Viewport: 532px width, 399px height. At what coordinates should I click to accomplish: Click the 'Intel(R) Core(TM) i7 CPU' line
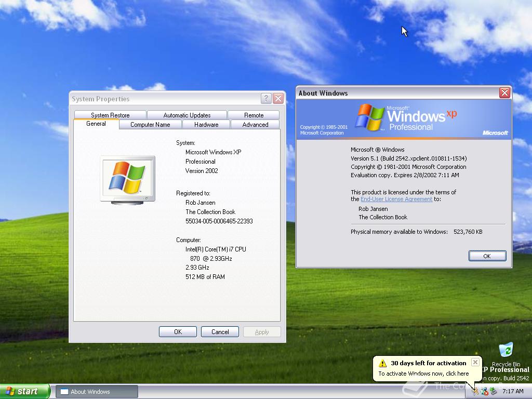coord(216,249)
